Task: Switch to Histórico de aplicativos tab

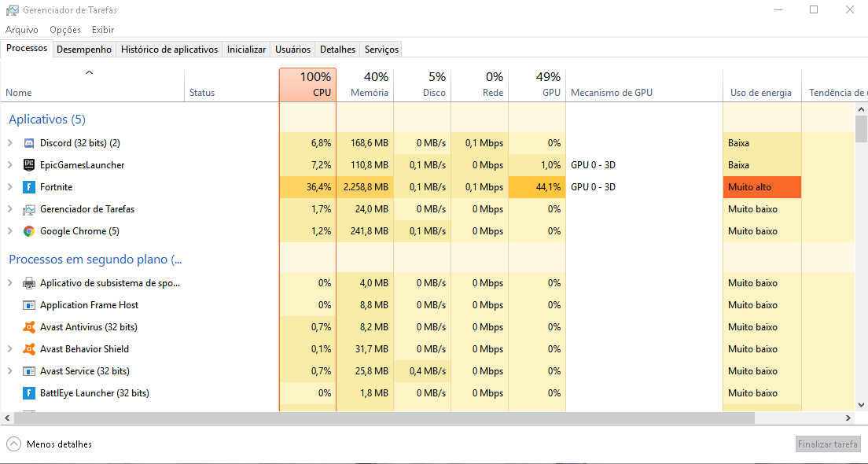Action: [169, 50]
